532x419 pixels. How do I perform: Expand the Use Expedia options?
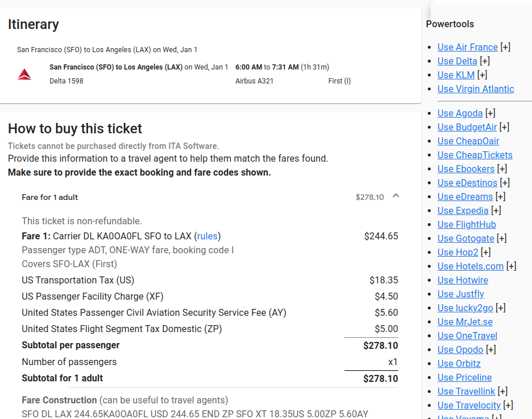point(496,210)
